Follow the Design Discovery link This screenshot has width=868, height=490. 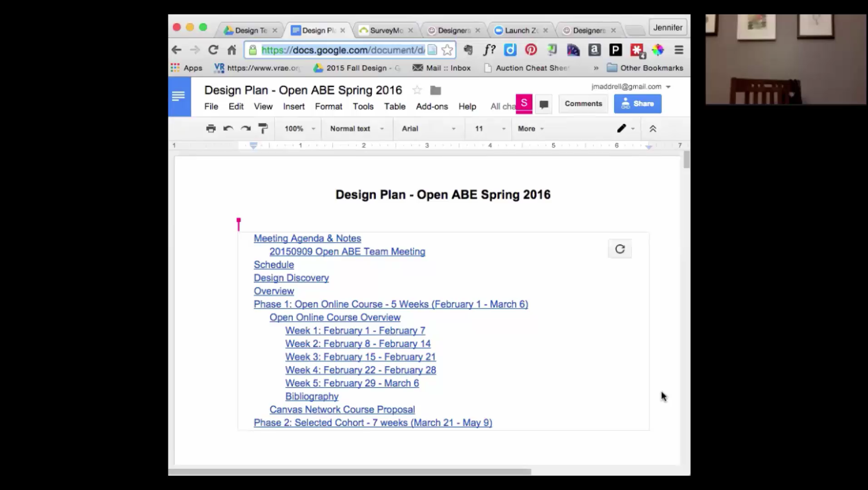click(291, 278)
